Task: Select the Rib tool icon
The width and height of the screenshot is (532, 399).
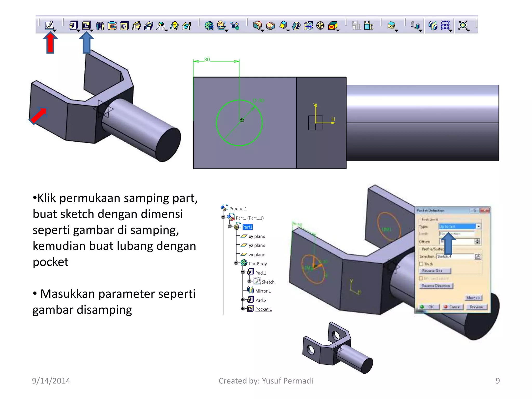Action: [136, 26]
